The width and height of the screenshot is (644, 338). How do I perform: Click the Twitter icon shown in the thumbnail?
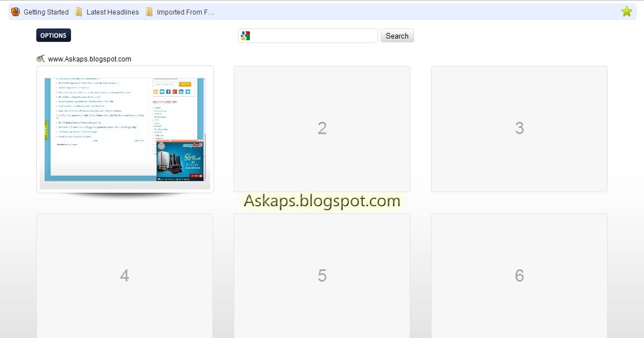187,92
